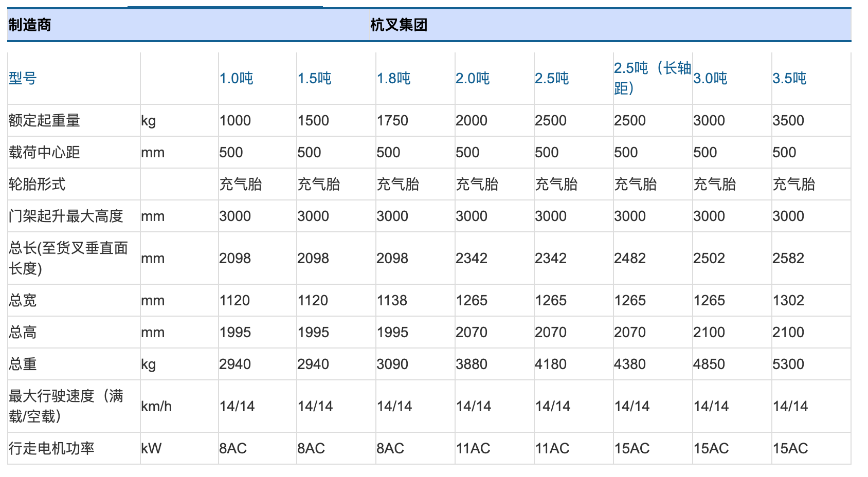Select the 3880 total weight cell
The width and height of the screenshot is (868, 477).
tap(471, 364)
